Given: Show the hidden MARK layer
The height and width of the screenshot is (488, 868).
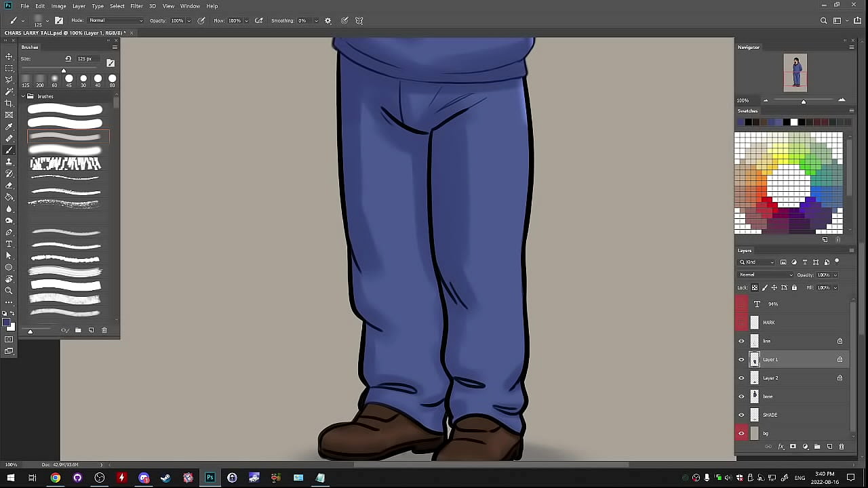Looking at the screenshot, I should [741, 323].
